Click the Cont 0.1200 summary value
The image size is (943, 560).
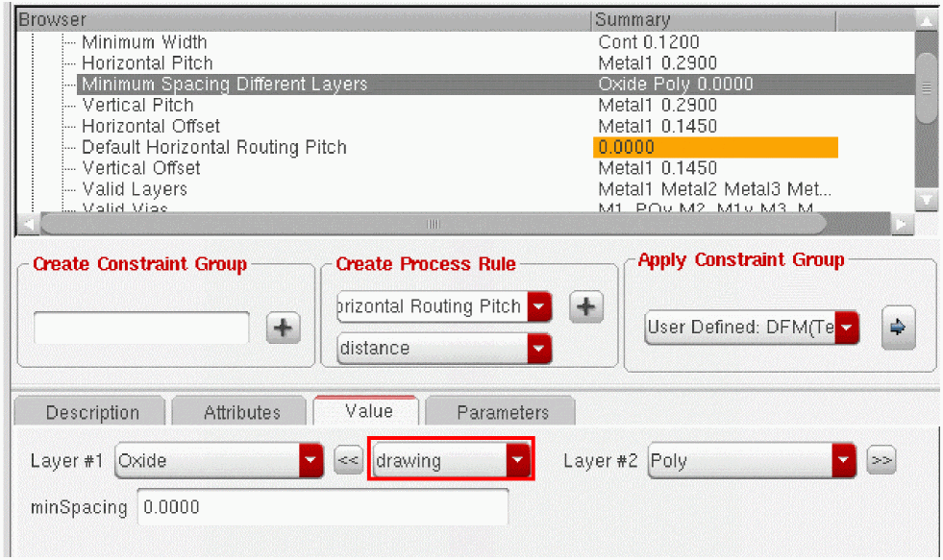(648, 42)
